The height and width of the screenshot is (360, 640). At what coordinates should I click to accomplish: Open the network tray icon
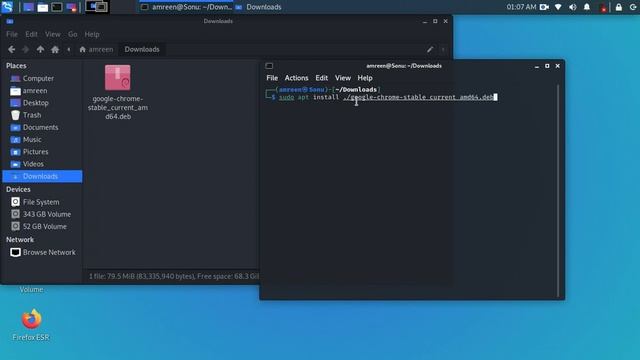(558, 7)
